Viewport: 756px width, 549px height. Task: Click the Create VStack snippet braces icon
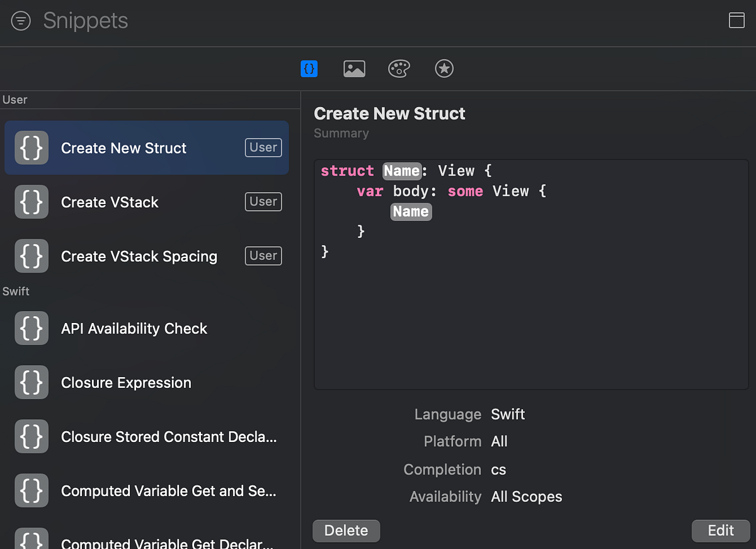(31, 201)
